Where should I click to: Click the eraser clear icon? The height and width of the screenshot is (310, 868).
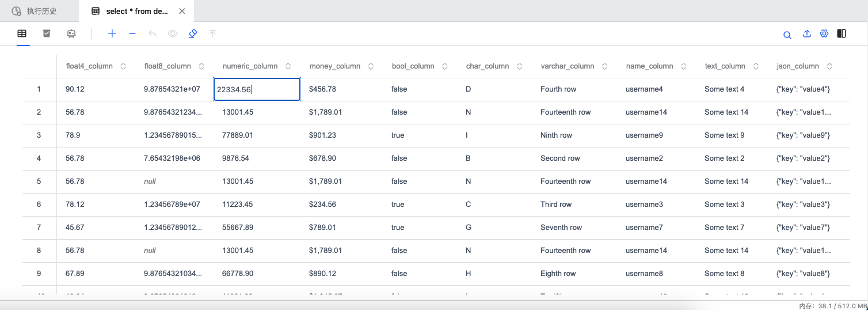(x=193, y=33)
